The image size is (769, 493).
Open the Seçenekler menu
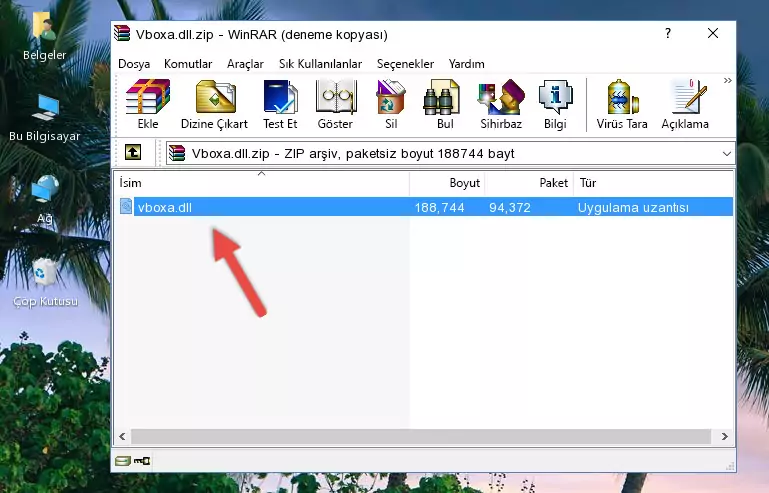[405, 64]
